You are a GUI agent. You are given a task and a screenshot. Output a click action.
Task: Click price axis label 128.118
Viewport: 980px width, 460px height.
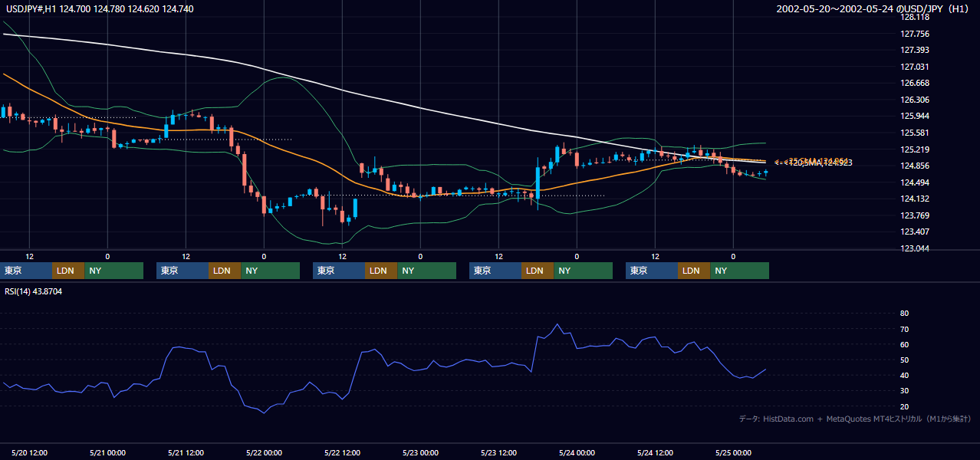coord(915,17)
